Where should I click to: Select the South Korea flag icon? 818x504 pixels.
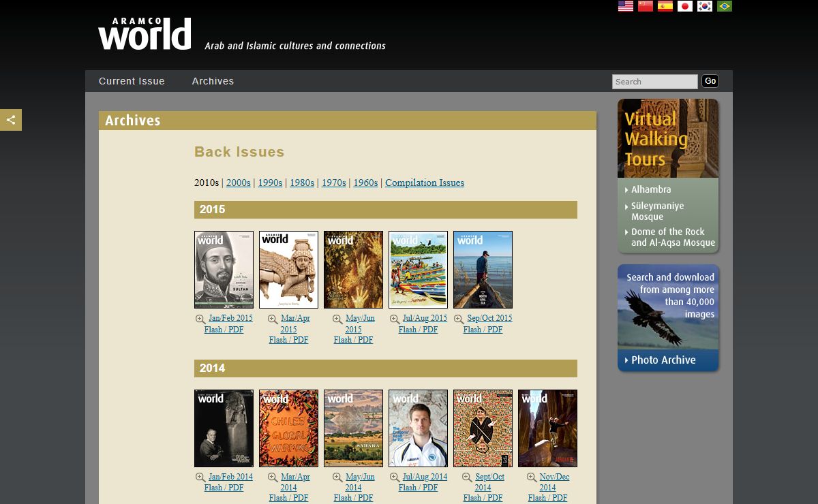pyautogui.click(x=705, y=6)
